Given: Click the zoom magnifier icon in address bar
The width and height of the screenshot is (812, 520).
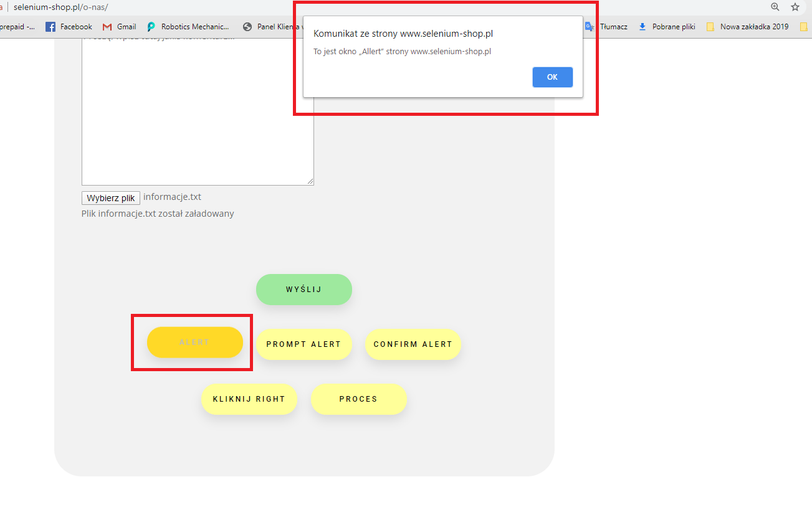Looking at the screenshot, I should pyautogui.click(x=775, y=7).
